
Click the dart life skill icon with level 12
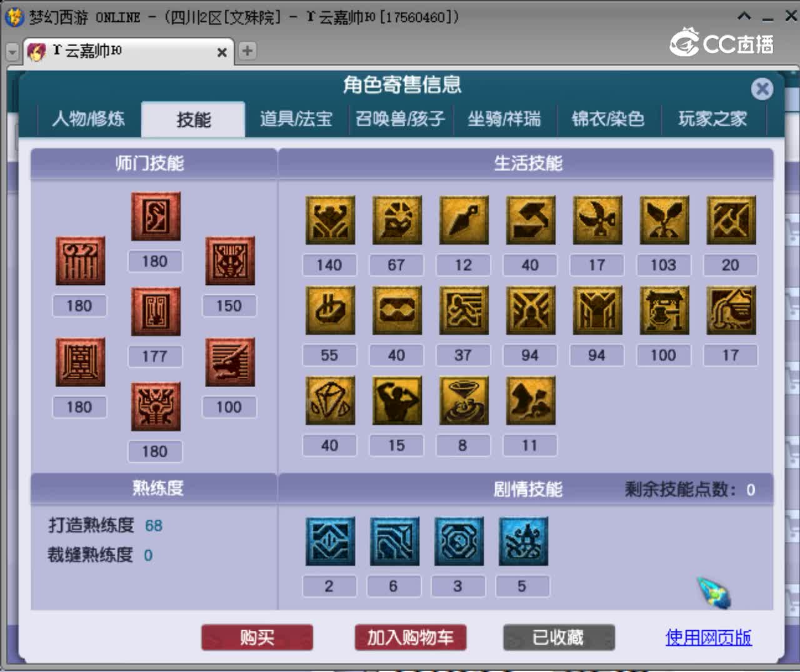[x=464, y=220]
